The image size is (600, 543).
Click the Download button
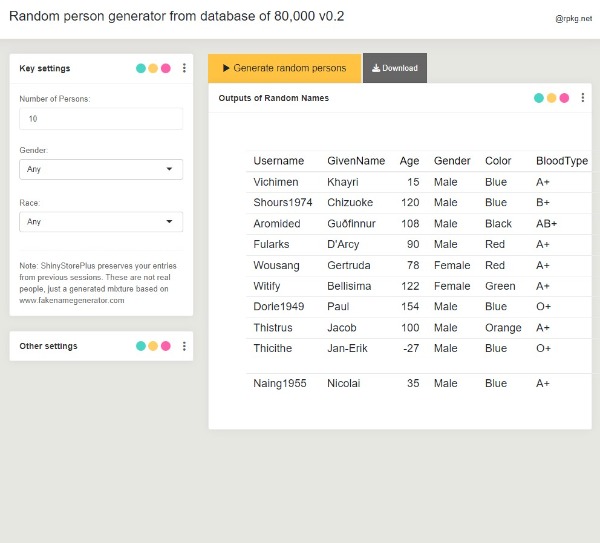pos(395,68)
